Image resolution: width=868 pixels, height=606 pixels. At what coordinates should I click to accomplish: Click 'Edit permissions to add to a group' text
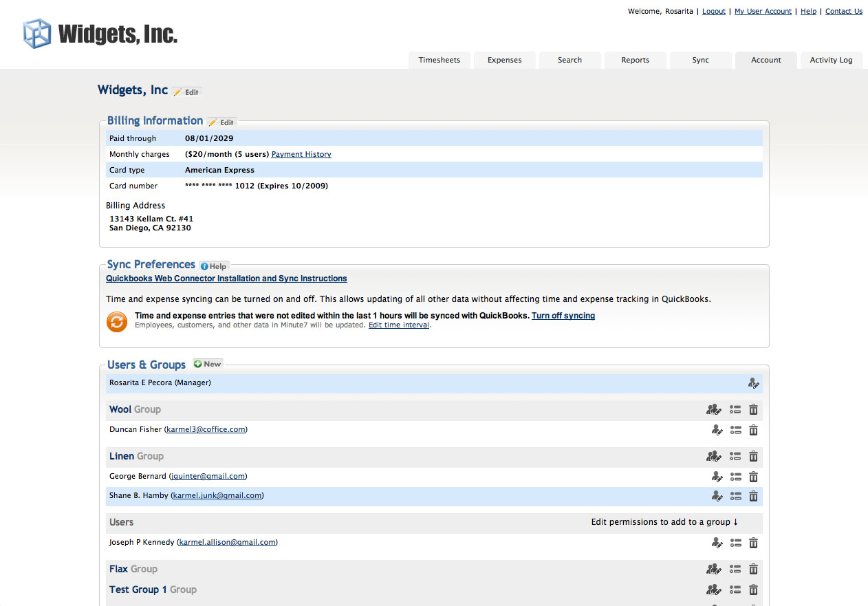(664, 522)
